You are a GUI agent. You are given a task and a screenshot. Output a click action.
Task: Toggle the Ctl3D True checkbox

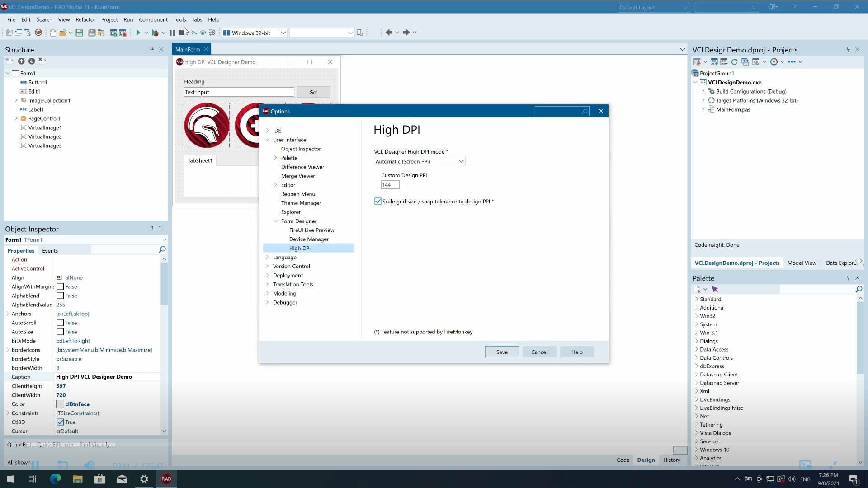pyautogui.click(x=60, y=422)
